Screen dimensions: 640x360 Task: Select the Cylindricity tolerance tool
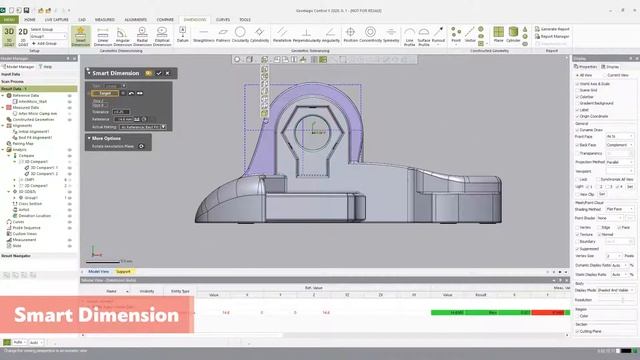click(x=259, y=35)
